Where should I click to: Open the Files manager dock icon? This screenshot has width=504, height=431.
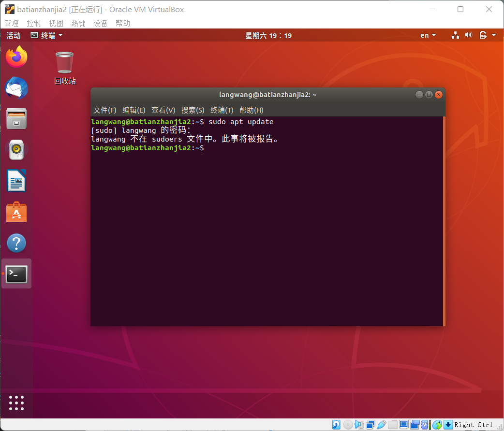tap(16, 119)
